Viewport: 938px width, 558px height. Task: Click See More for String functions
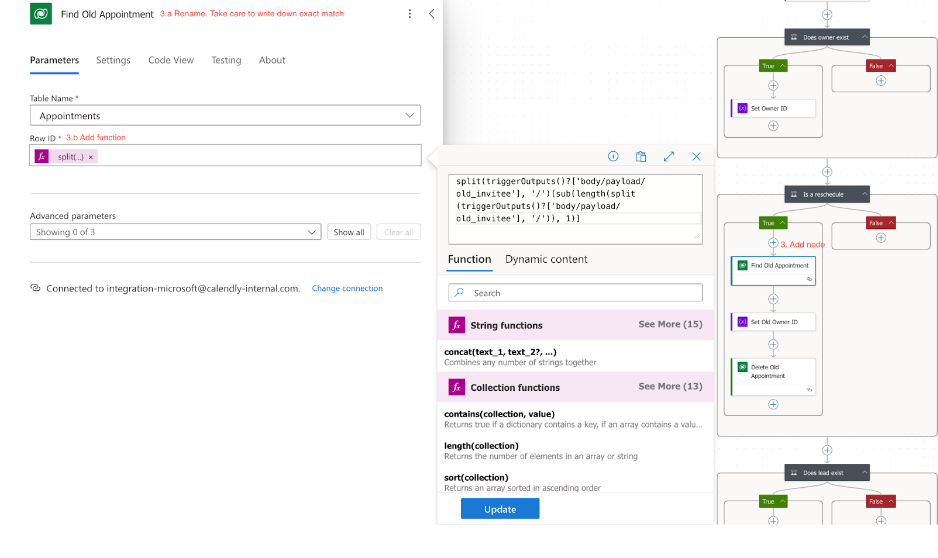click(x=670, y=325)
